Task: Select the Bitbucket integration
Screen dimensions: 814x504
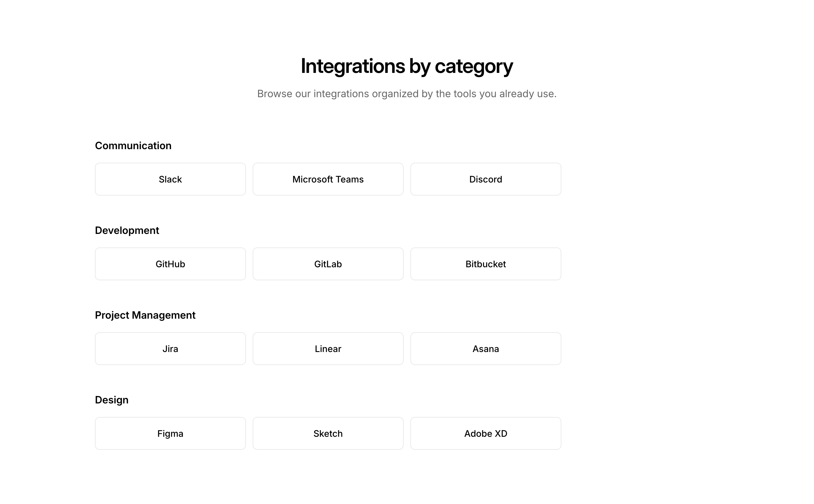Action: [486, 264]
